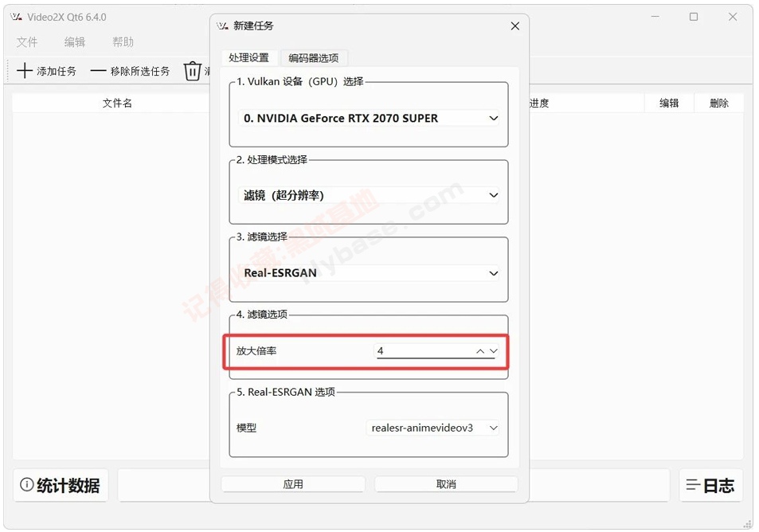759x532 pixels.
Task: Click the logo icon in 新建任务 dialog title
Action: [x=223, y=25]
